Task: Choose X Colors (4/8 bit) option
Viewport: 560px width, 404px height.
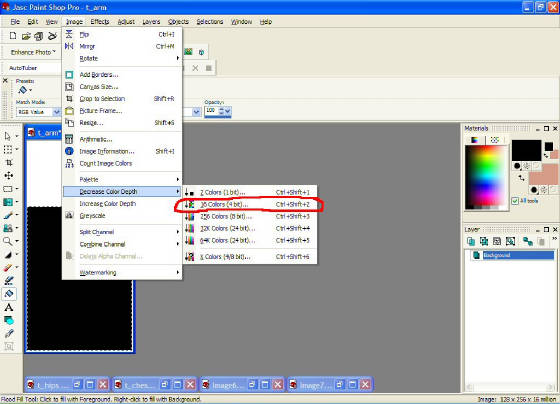Action: pos(250,256)
